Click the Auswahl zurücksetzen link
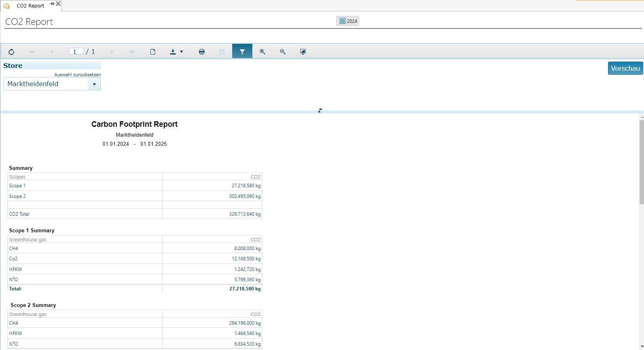 [x=78, y=75]
